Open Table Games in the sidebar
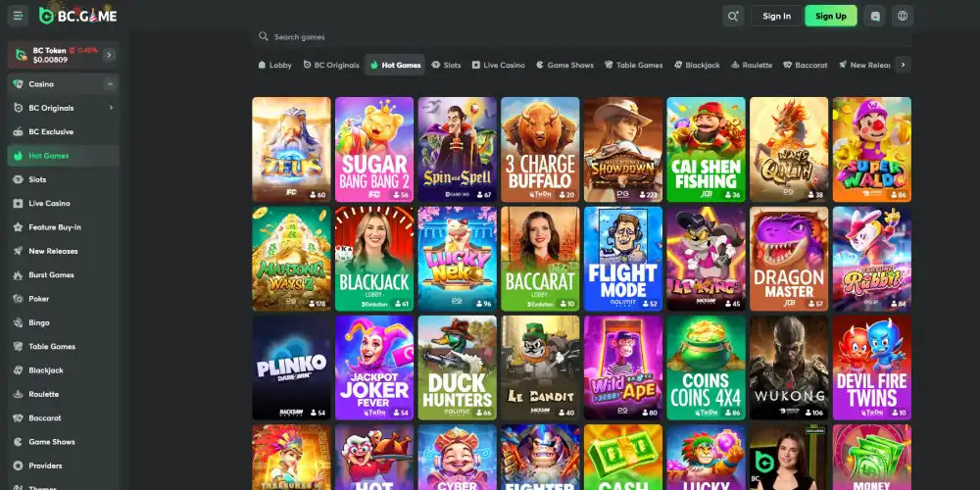Screen dimensions: 980x490 [x=63, y=346]
